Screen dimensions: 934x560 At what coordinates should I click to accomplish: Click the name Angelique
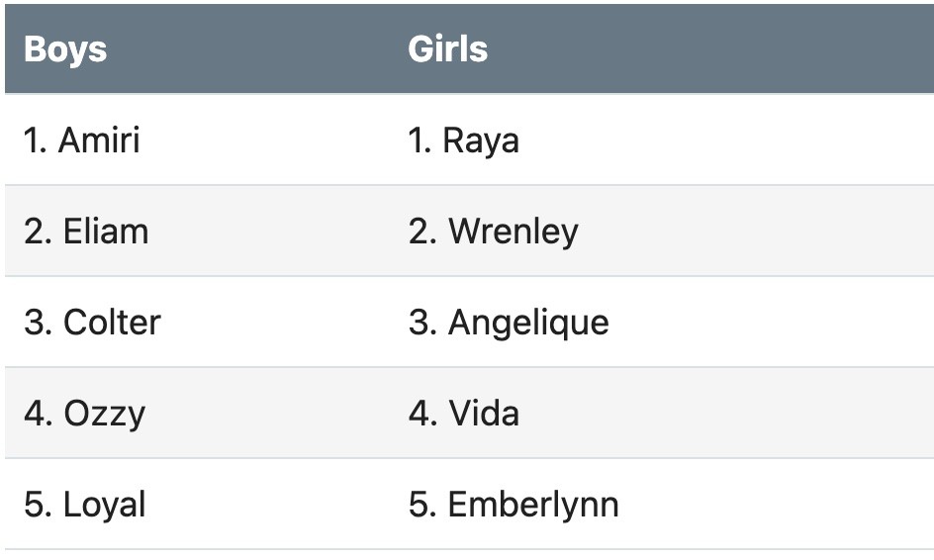click(x=528, y=323)
